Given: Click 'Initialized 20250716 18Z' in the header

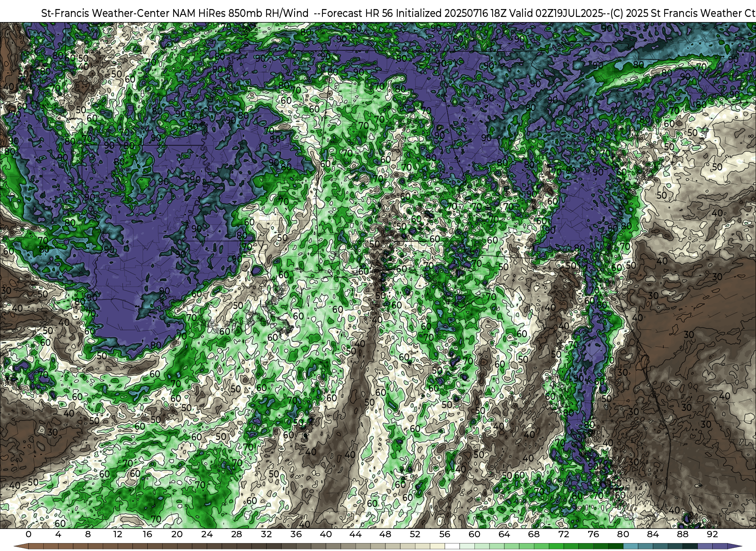Looking at the screenshot, I should pyautogui.click(x=451, y=13).
